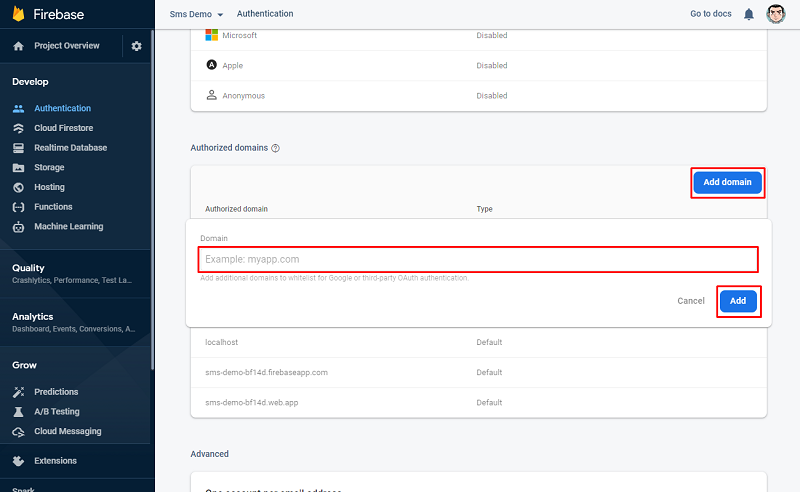Click the A/B Testing flask icon
The height and width of the screenshot is (492, 800).
point(18,412)
